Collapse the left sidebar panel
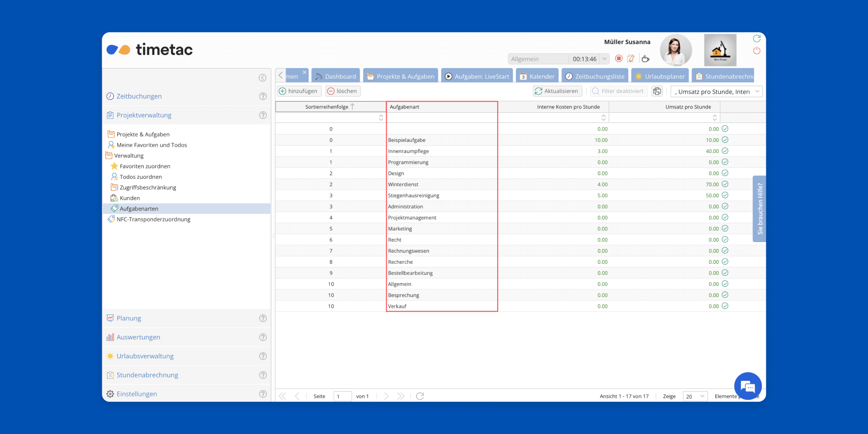Screen dimensions: 868x434 pyautogui.click(x=262, y=78)
